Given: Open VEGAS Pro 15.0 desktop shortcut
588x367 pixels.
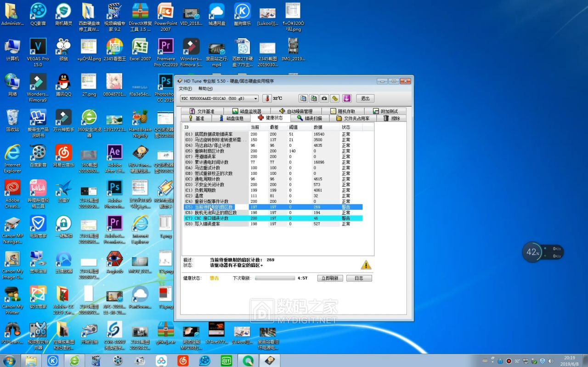Looking at the screenshot, I should 38,52.
